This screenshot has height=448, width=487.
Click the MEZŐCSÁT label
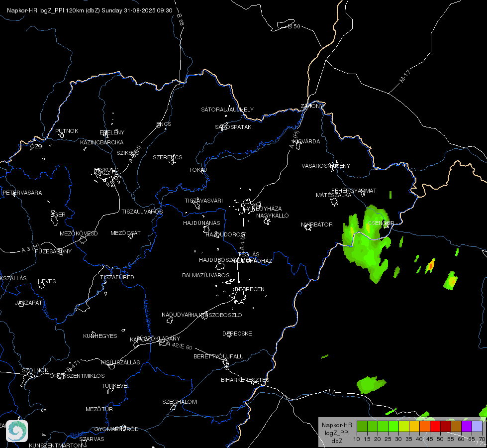coord(126,233)
